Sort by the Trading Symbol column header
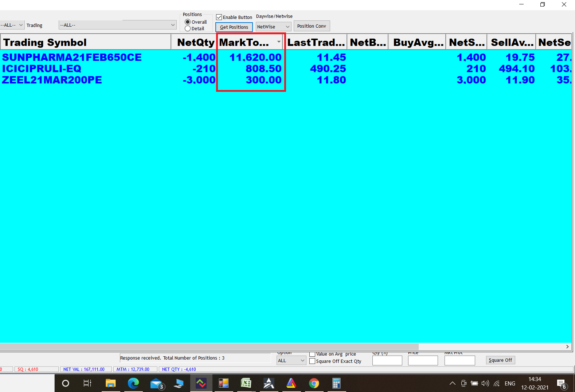The width and height of the screenshot is (575, 392). [x=85, y=42]
